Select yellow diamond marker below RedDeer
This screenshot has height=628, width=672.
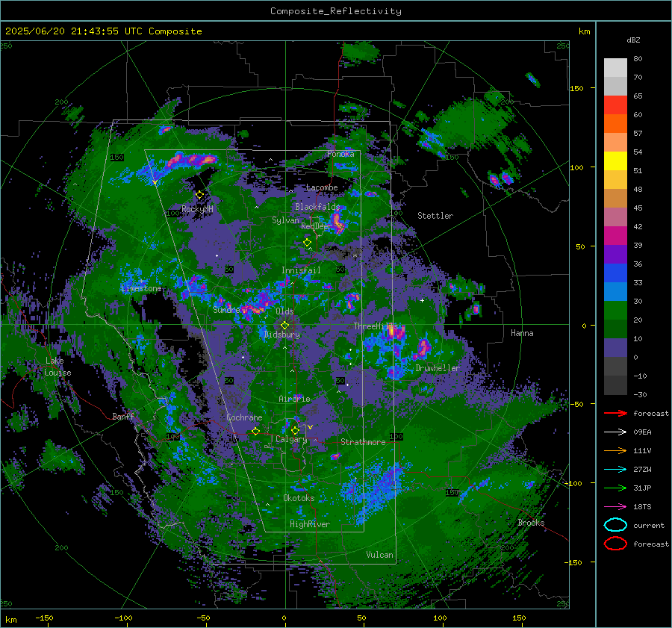pos(307,243)
